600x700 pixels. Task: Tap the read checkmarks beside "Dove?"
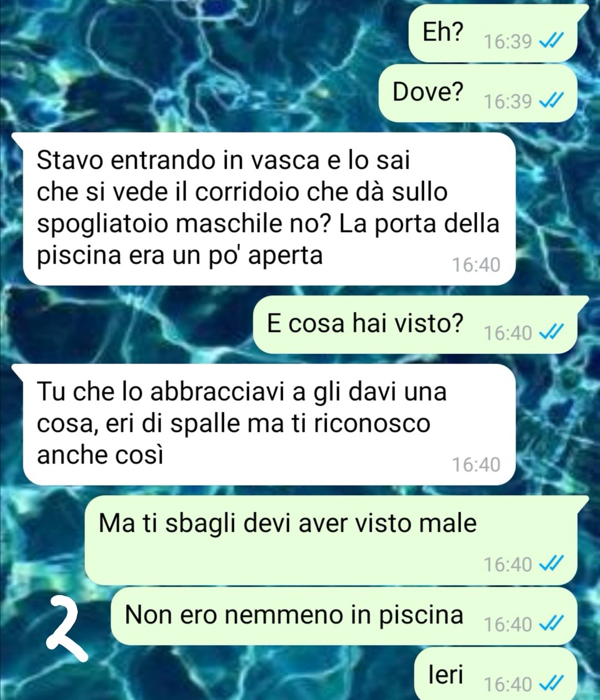552,101
